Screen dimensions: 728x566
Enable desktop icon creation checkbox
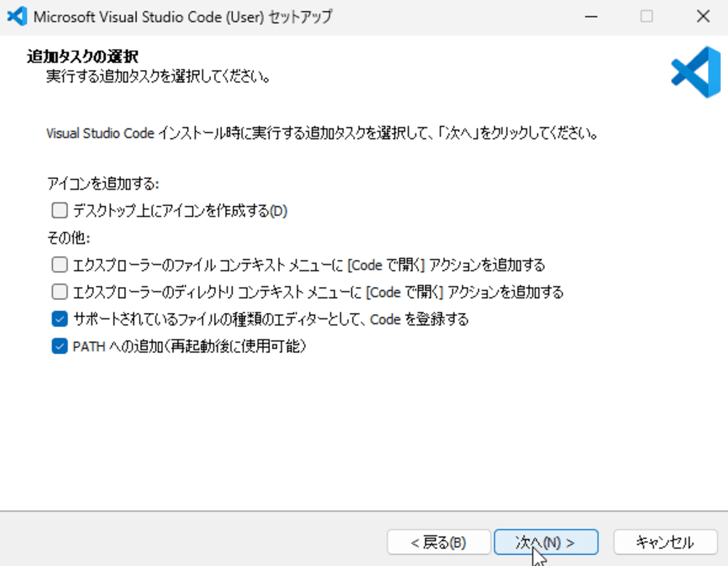coord(59,210)
